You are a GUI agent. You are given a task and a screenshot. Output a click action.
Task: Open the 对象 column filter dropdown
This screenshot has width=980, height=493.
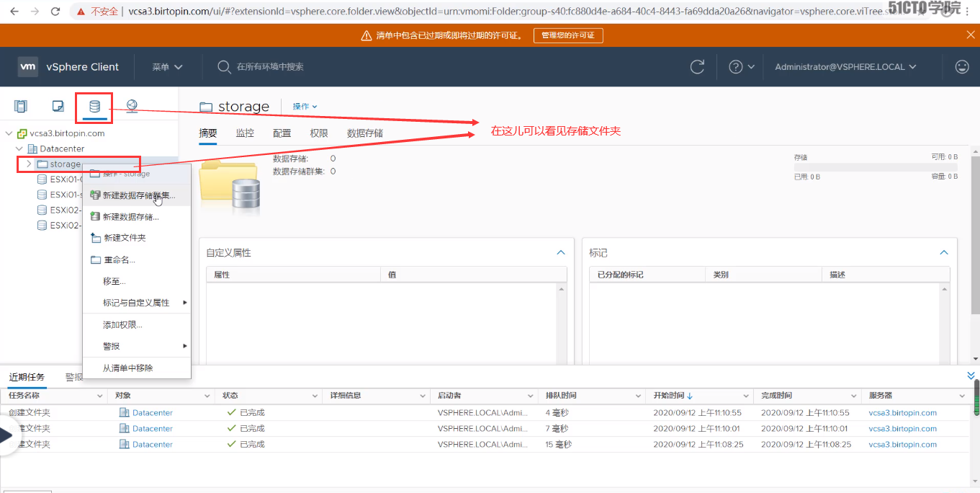(x=207, y=396)
